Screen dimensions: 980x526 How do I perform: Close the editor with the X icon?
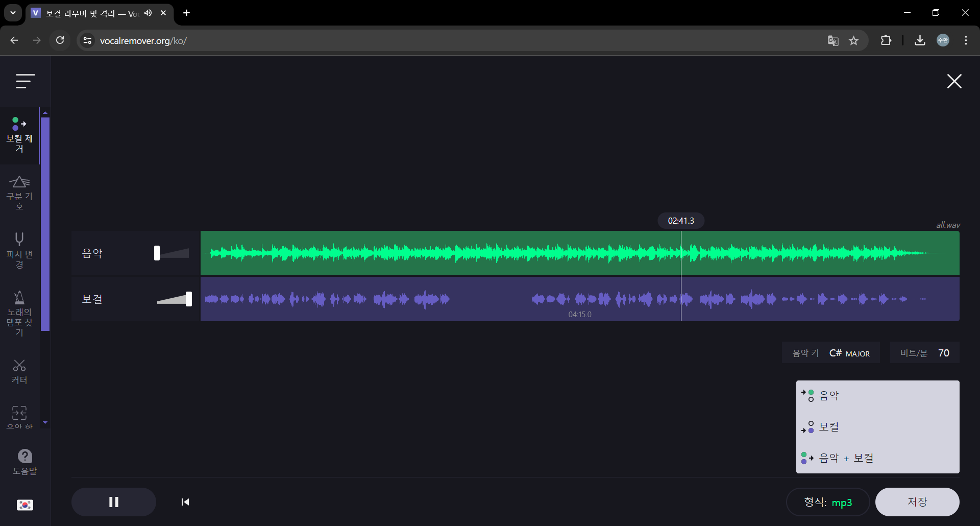pyautogui.click(x=954, y=81)
